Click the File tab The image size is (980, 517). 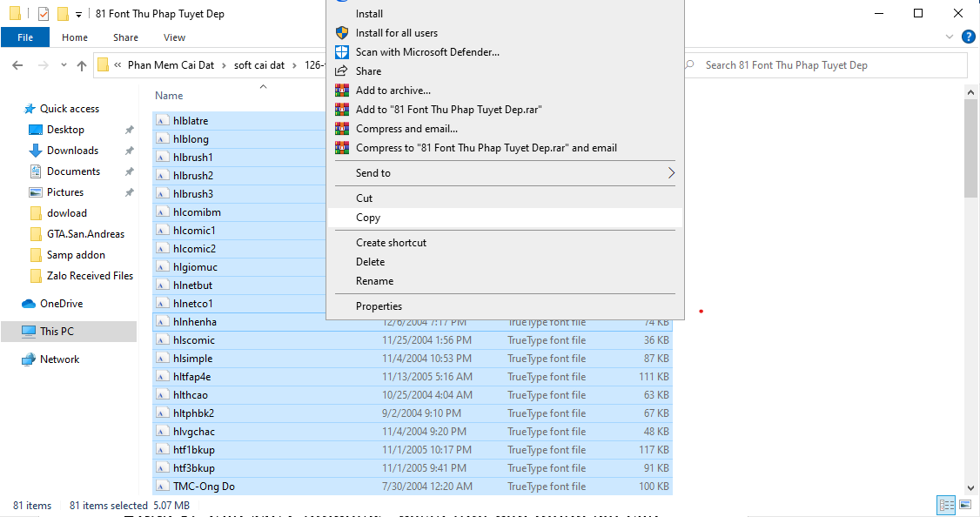[25, 37]
